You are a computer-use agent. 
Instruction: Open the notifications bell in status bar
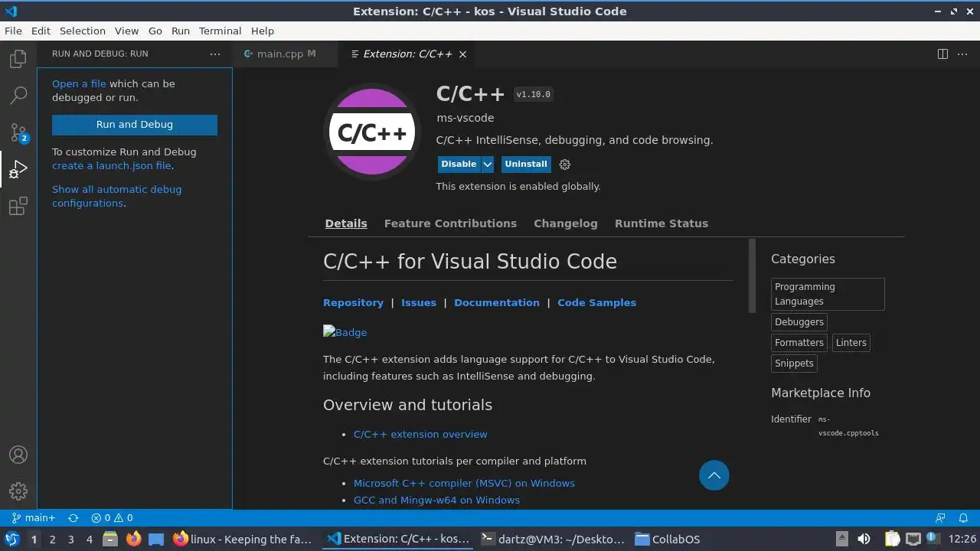pos(964,517)
